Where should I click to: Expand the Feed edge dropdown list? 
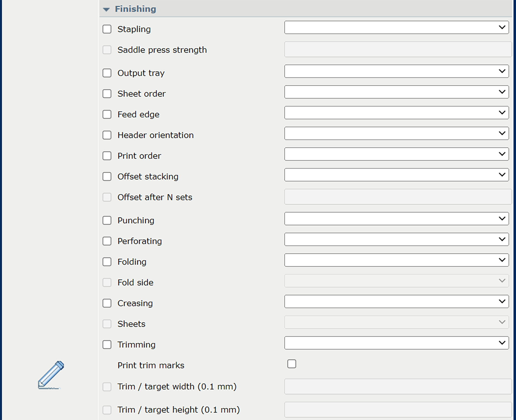(x=396, y=113)
